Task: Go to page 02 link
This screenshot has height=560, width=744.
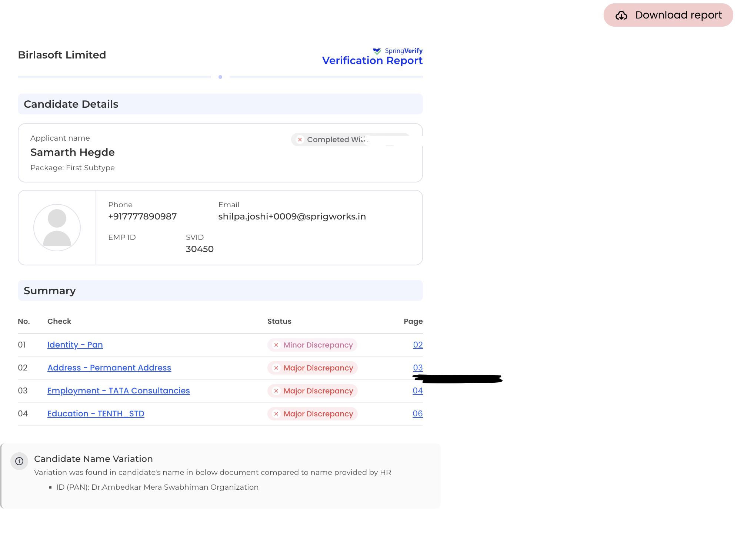Action: point(418,345)
